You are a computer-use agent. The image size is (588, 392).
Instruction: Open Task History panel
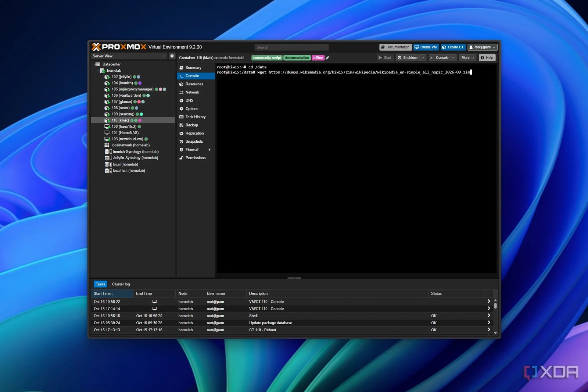tap(196, 117)
